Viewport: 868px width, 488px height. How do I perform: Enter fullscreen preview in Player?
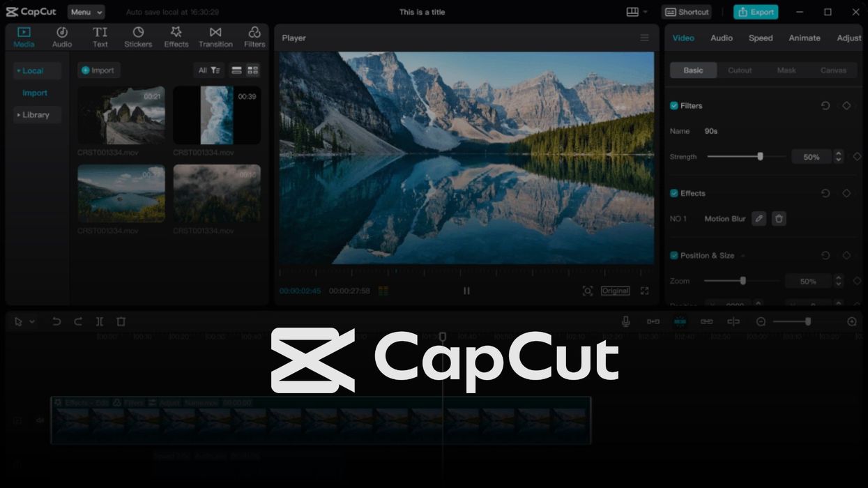[x=644, y=291]
